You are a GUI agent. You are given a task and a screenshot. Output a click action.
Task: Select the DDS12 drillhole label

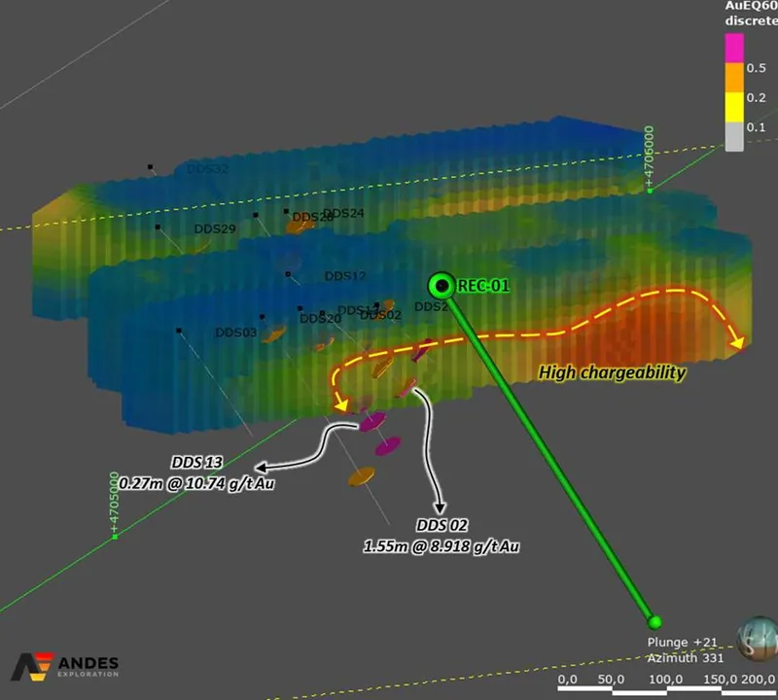pos(345,276)
